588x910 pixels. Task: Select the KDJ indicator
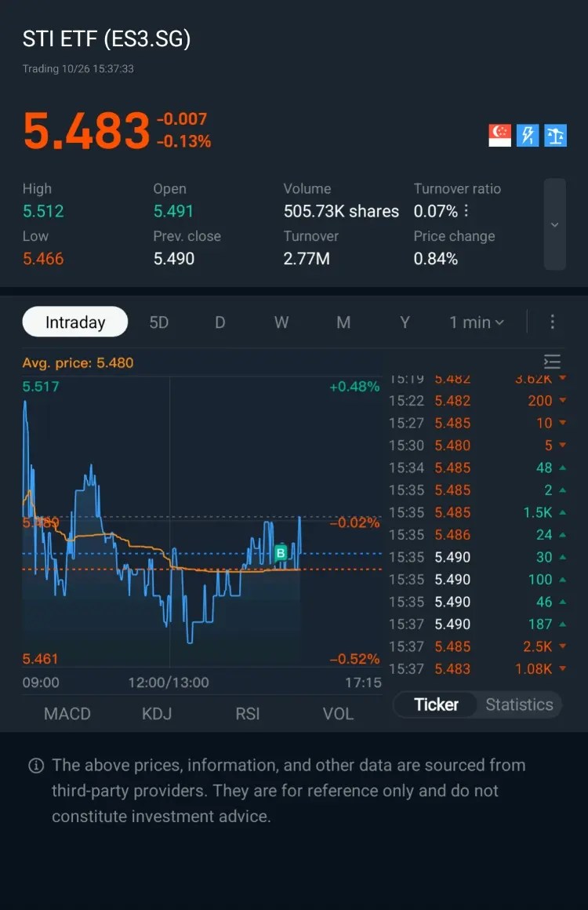[157, 713]
